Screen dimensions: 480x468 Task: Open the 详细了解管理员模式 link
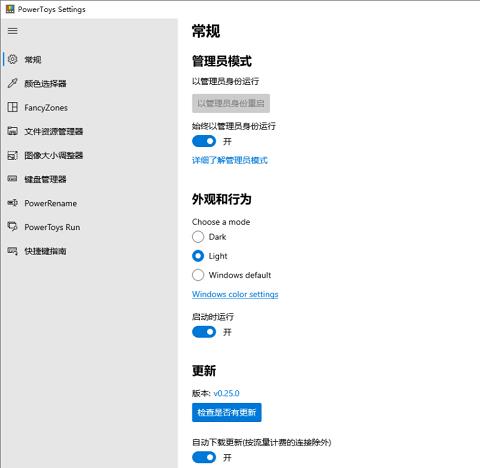pos(230,160)
